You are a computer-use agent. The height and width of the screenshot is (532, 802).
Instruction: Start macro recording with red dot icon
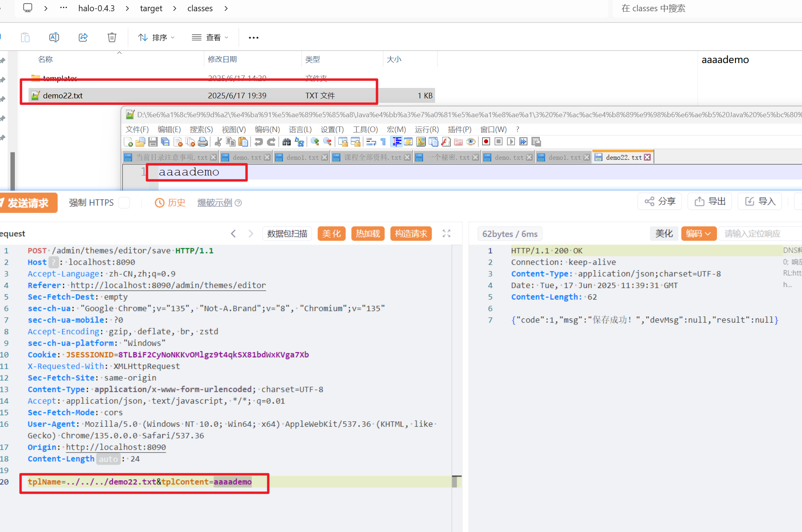tap(486, 142)
